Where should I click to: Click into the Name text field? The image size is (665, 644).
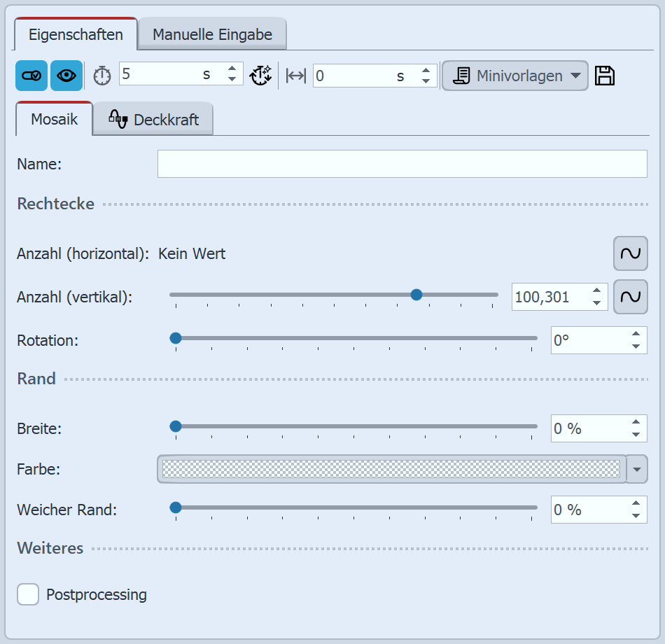(x=402, y=164)
